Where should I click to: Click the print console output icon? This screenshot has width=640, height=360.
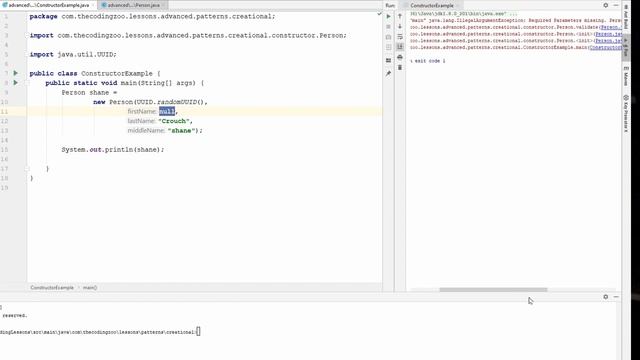(400, 57)
